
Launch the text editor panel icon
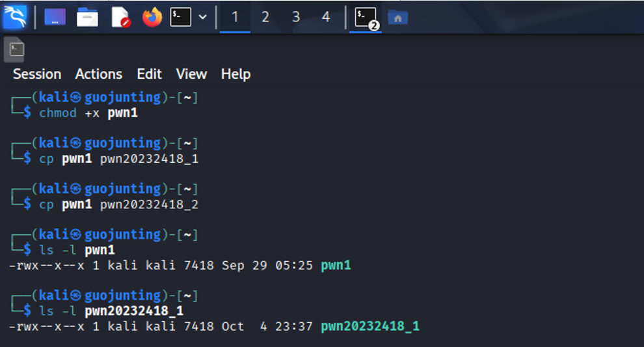(121, 18)
